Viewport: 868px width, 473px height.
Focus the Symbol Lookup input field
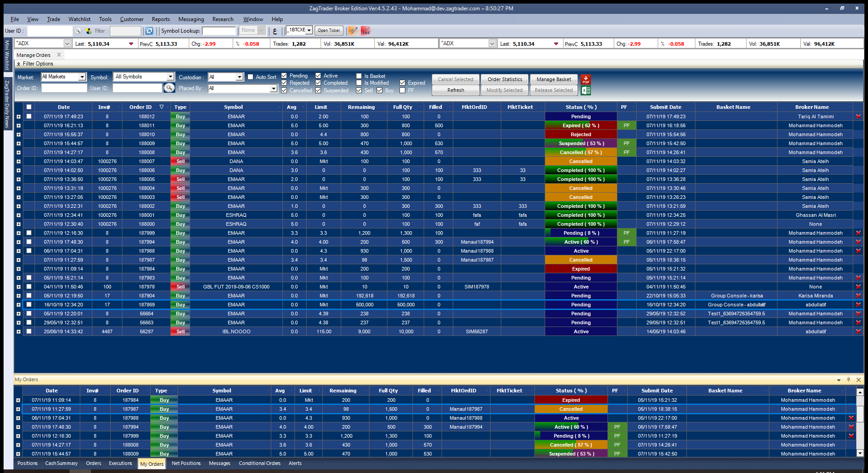pyautogui.click(x=219, y=31)
